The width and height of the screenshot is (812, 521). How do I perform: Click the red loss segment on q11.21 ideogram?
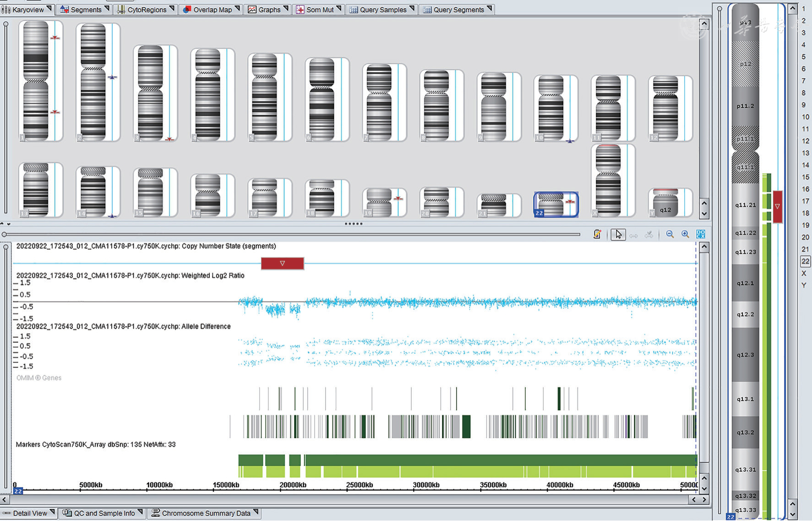(777, 207)
